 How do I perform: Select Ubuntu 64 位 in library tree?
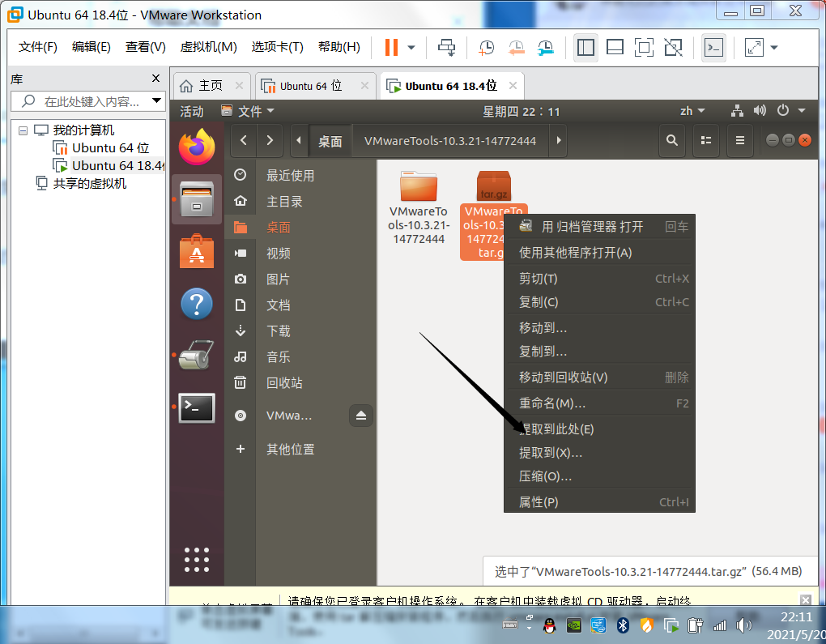(x=111, y=148)
